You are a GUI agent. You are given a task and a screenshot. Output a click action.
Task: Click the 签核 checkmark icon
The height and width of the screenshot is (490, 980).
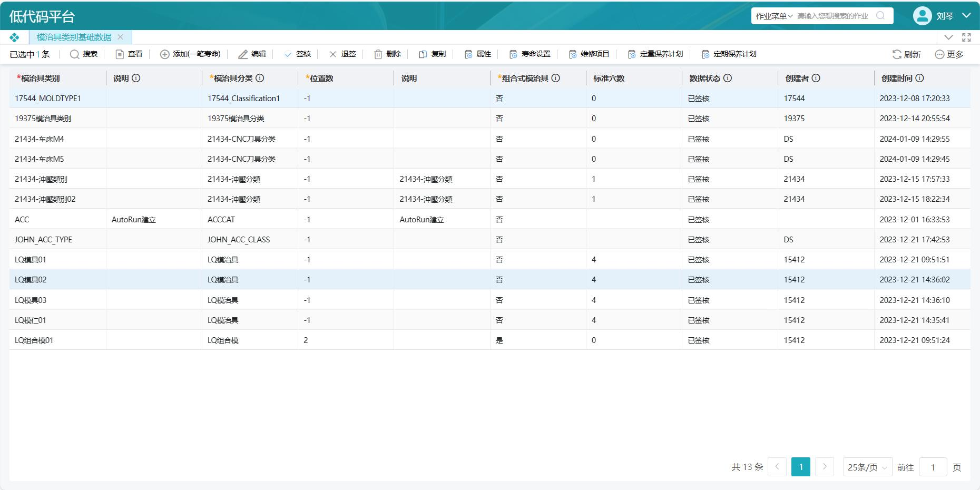click(x=288, y=54)
